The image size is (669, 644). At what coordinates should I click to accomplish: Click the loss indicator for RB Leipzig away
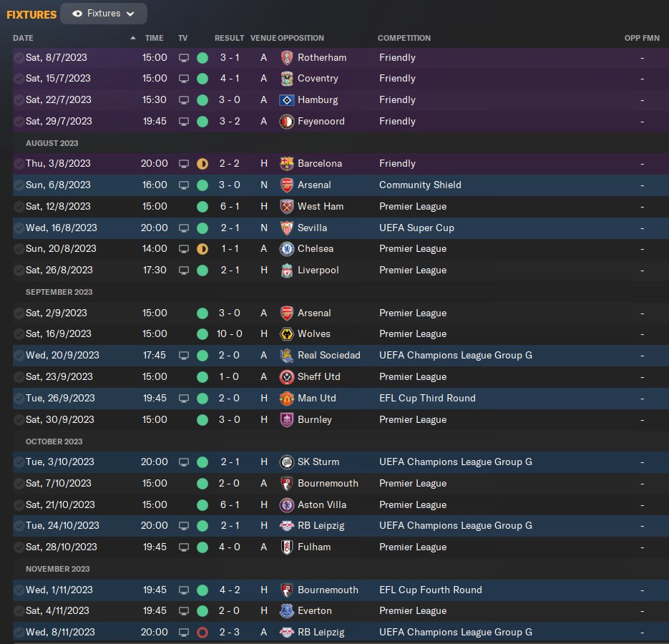[x=202, y=633]
